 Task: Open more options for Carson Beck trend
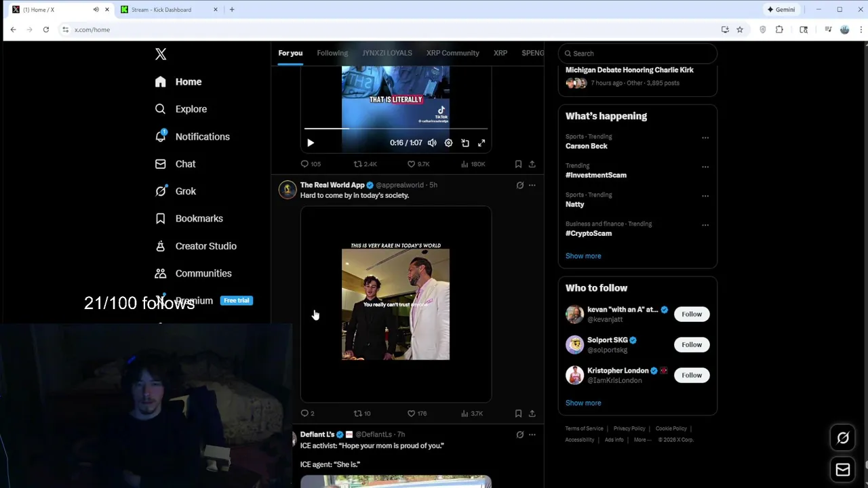[705, 138]
